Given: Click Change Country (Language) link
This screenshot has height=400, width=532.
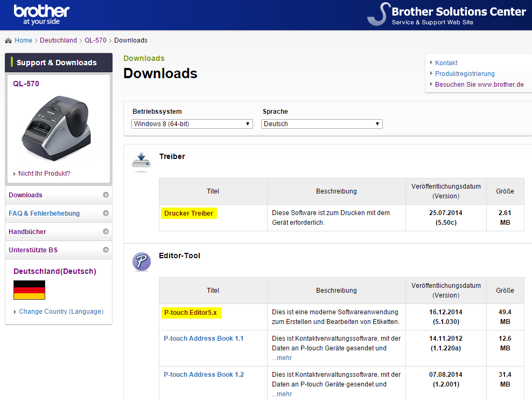Looking at the screenshot, I should click(x=61, y=312).
